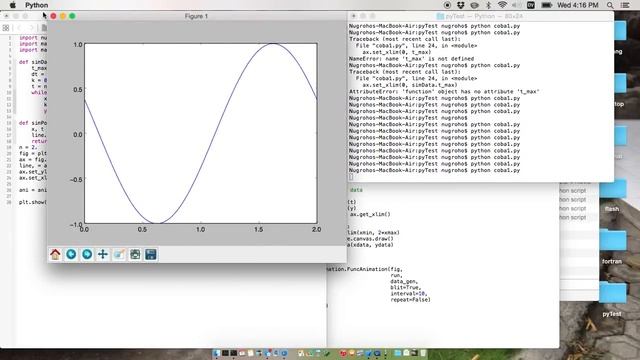This screenshot has width=640, height=360.
Task: Click editor forward navigation arrow
Action: click(31, 28)
